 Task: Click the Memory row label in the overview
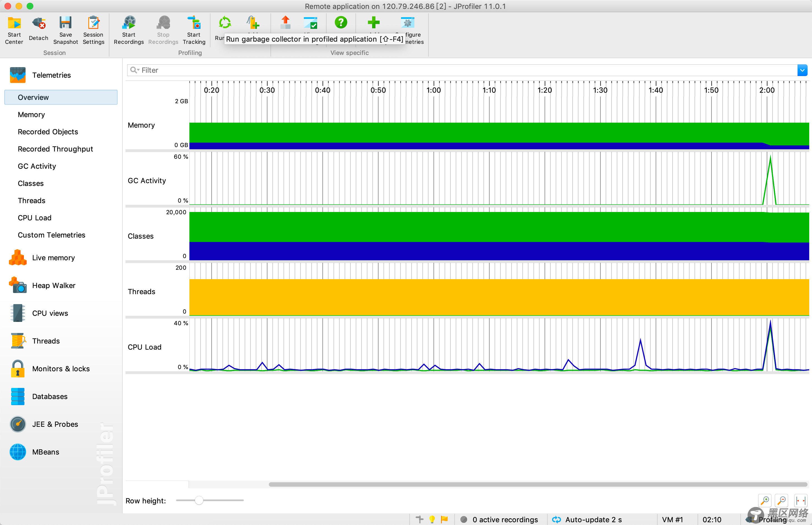[141, 125]
